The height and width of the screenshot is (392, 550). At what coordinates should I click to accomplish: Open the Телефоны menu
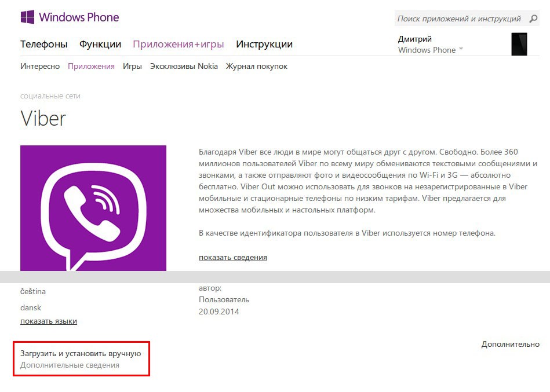coord(44,44)
